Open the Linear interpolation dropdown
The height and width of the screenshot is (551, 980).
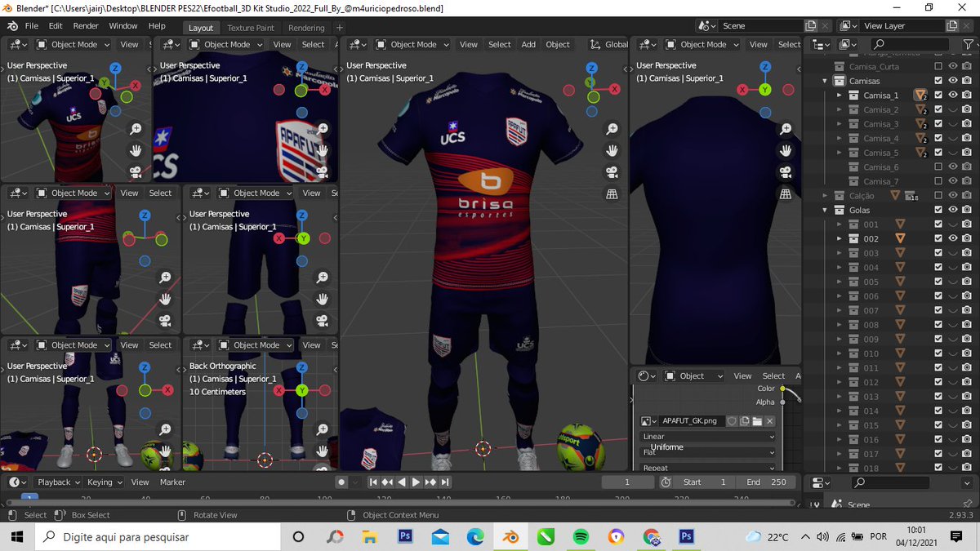pyautogui.click(x=708, y=437)
